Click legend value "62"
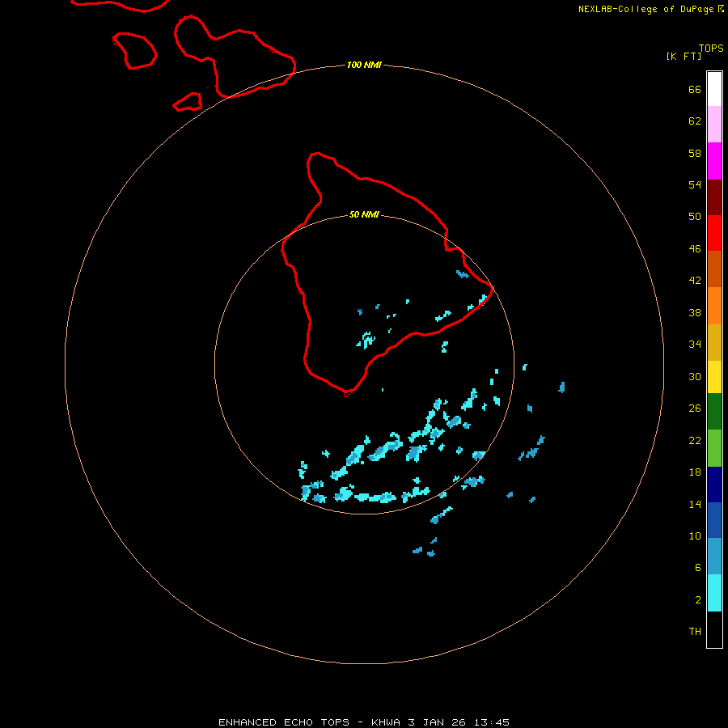The width and height of the screenshot is (728, 728). (695, 121)
